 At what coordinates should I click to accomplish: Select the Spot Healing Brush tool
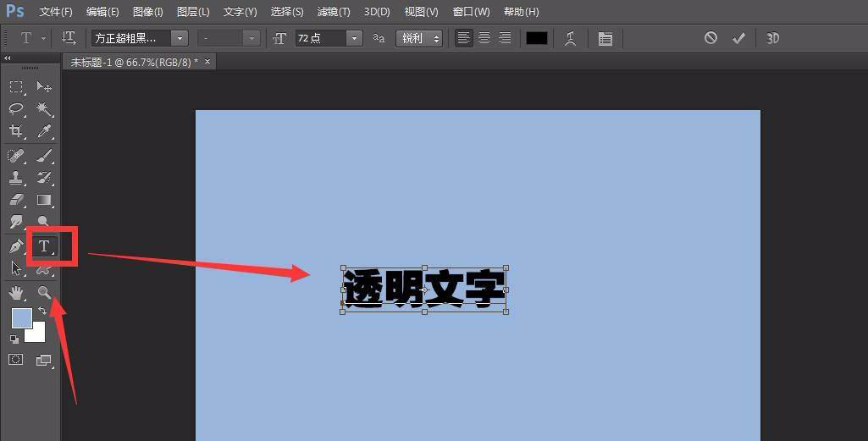[x=16, y=156]
